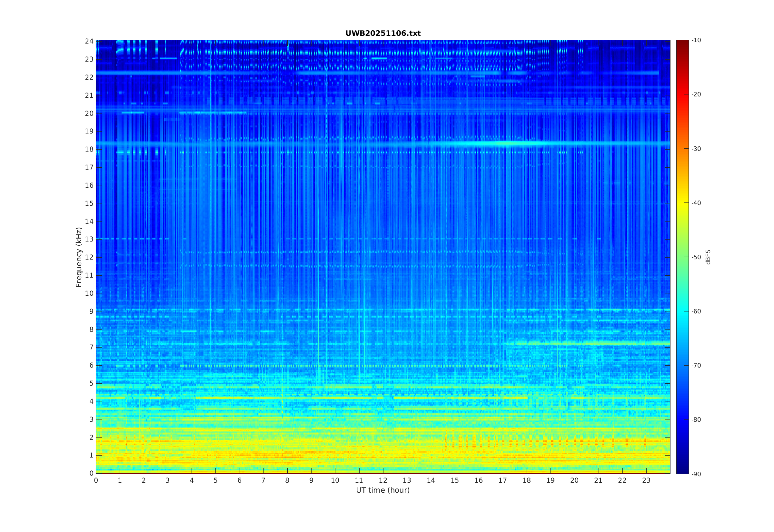Click the -90 tick label on the colorbar
The width and height of the screenshot is (774, 532).
tap(696, 474)
